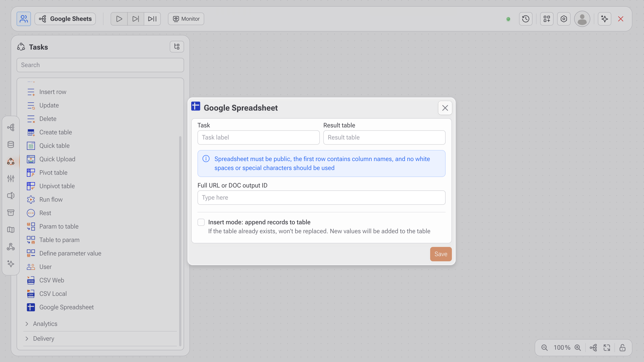Viewport: 644px width, 362px height.
Task: Open the Google Sheets flow selector
Action: (x=65, y=19)
